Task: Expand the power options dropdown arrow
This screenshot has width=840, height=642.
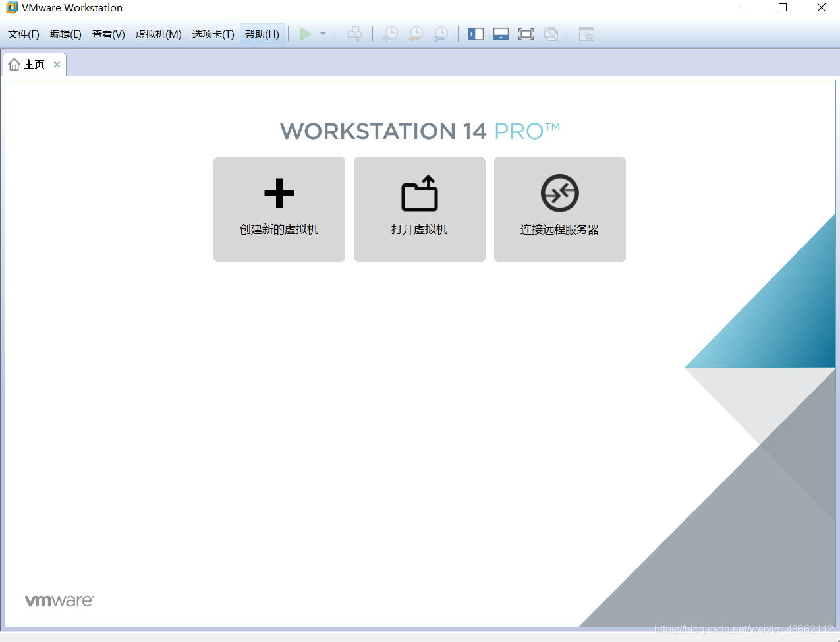Action: tap(323, 34)
